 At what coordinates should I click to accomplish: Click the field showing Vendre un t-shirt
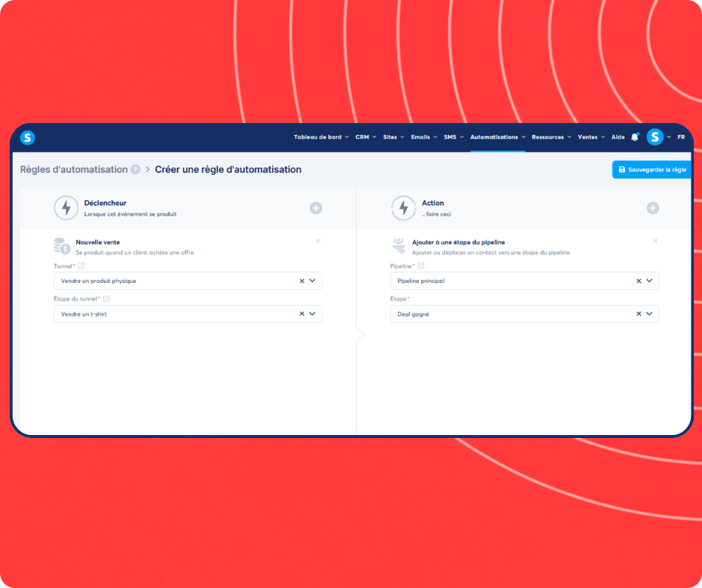click(188, 314)
